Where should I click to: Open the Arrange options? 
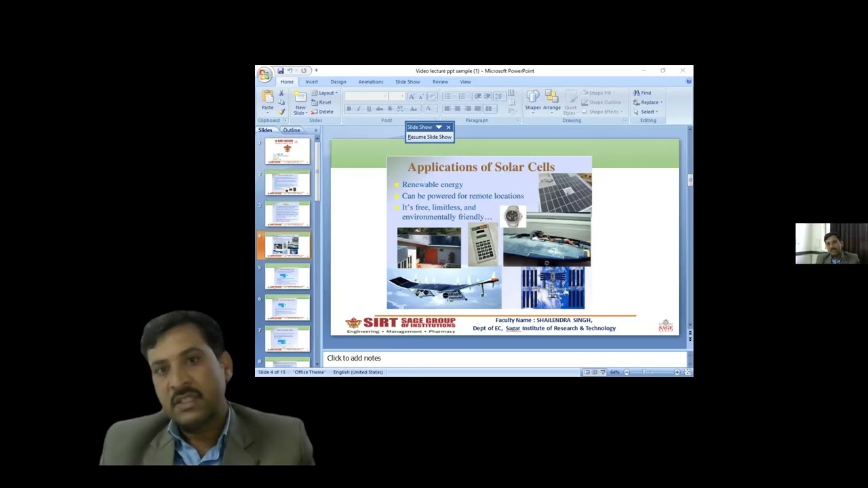[551, 100]
